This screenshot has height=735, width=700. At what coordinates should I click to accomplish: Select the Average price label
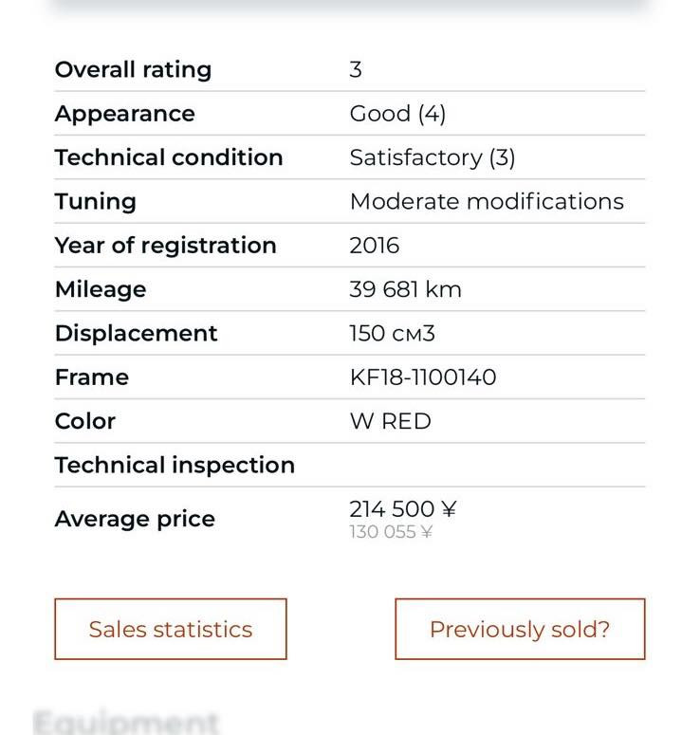point(135,519)
